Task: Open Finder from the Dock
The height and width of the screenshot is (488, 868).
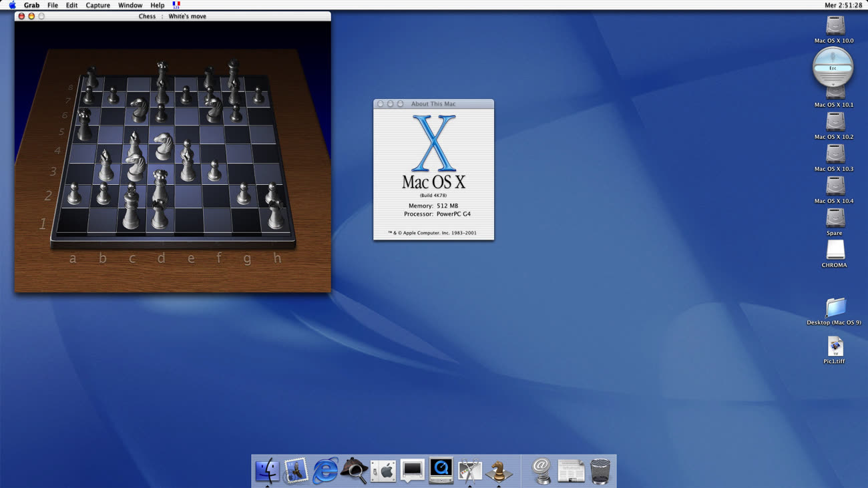Action: [x=267, y=471]
